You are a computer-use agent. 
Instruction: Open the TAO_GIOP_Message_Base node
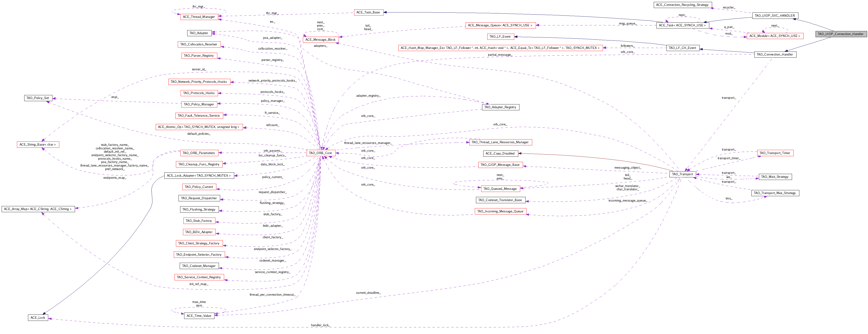pyautogui.click(x=500, y=165)
